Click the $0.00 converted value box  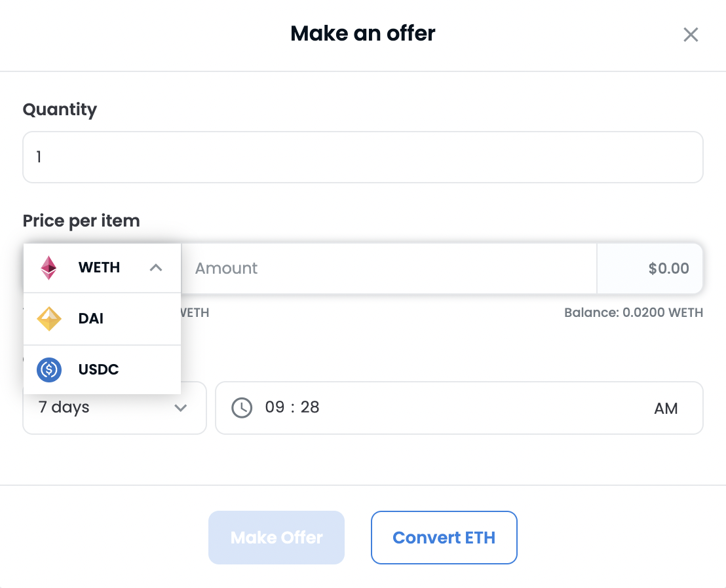click(x=650, y=268)
